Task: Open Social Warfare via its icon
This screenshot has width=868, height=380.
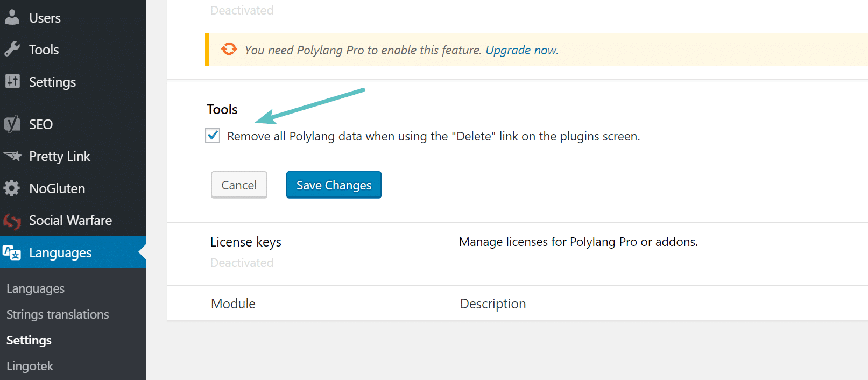Action: (12, 220)
